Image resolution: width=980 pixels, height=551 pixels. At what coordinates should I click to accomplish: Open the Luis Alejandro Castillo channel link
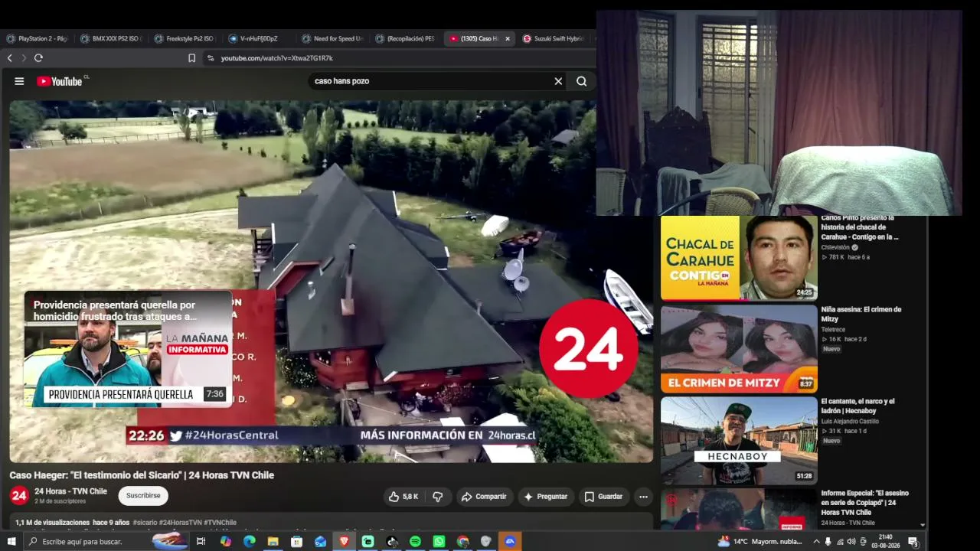(x=850, y=422)
